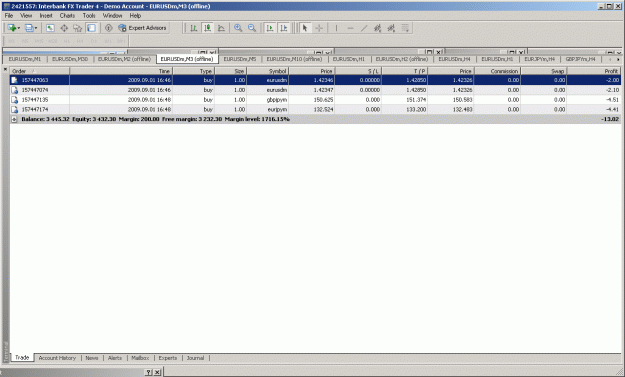The image size is (625, 377).
Task: Open the Alerts terminal tab
Action: 115,358
